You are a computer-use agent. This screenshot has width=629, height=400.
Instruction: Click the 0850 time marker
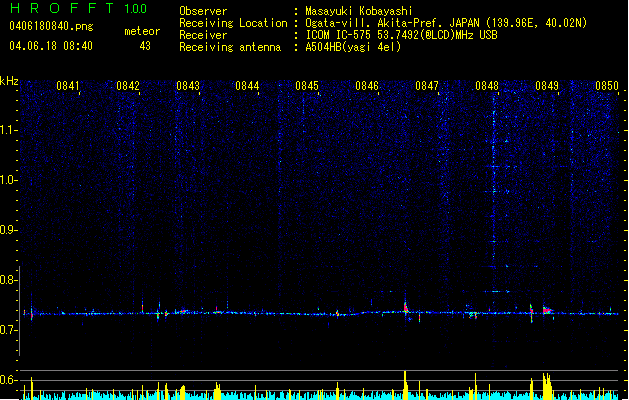(607, 86)
